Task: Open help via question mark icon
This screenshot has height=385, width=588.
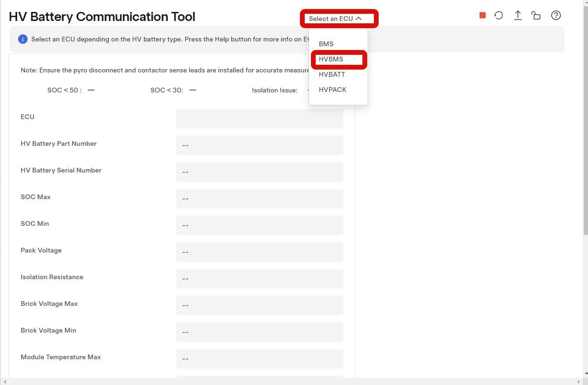Action: pyautogui.click(x=556, y=15)
